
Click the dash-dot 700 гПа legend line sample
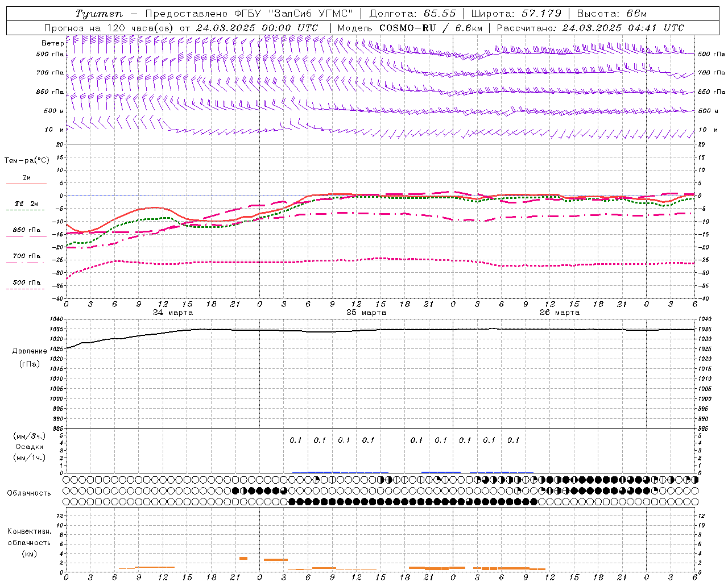(x=25, y=263)
